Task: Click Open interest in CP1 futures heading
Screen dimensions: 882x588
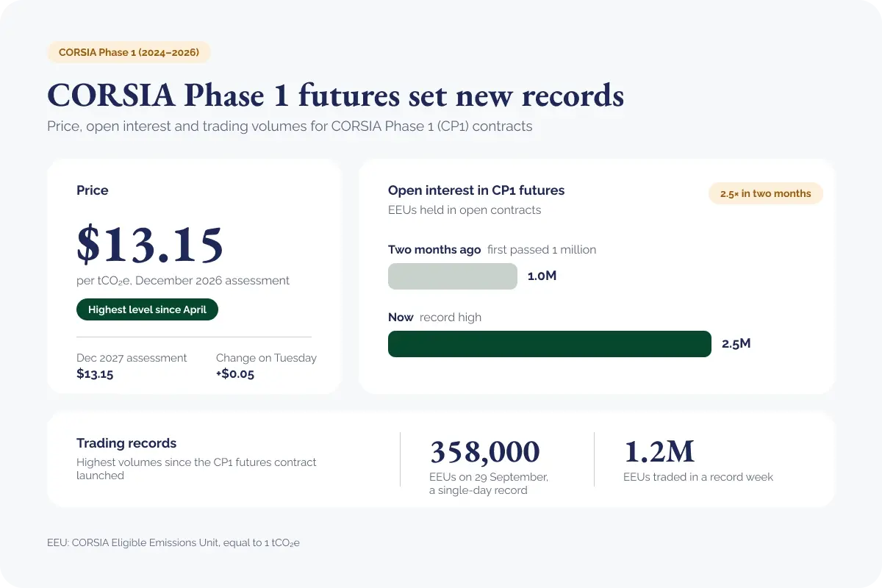Action: (476, 190)
